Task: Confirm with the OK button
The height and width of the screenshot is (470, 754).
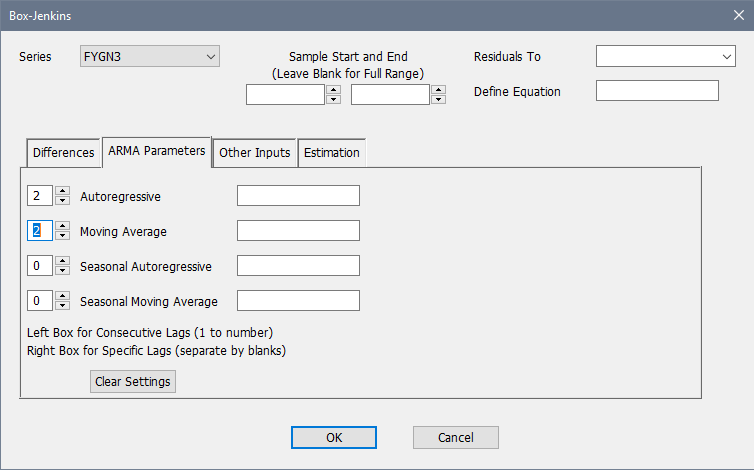Action: click(x=334, y=437)
